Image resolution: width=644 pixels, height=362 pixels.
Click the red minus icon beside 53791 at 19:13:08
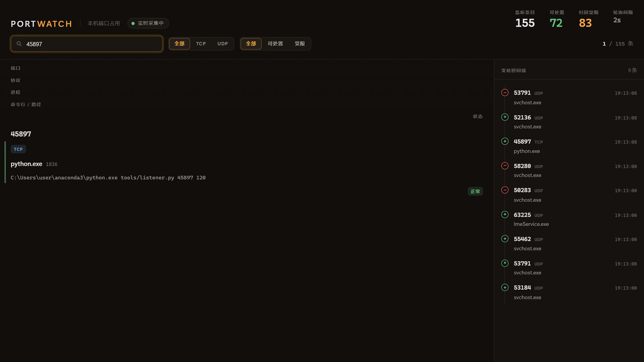(x=505, y=93)
